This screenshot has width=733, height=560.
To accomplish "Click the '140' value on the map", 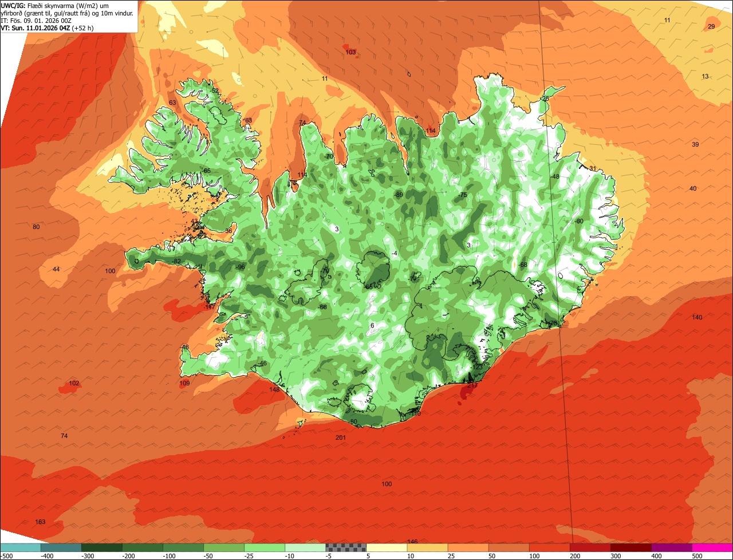I will pos(697,317).
